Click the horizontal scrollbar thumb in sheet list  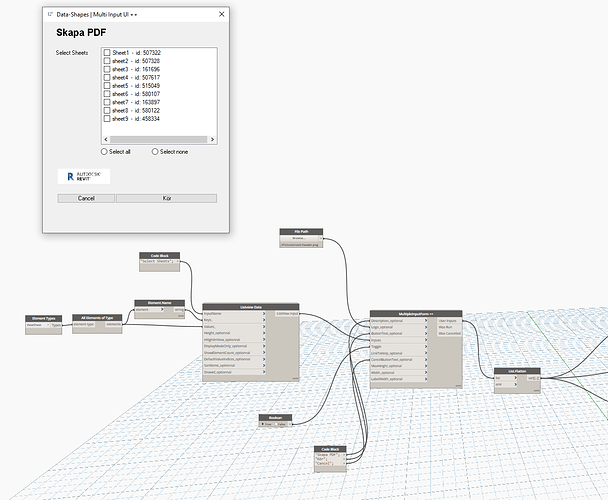click(x=159, y=139)
